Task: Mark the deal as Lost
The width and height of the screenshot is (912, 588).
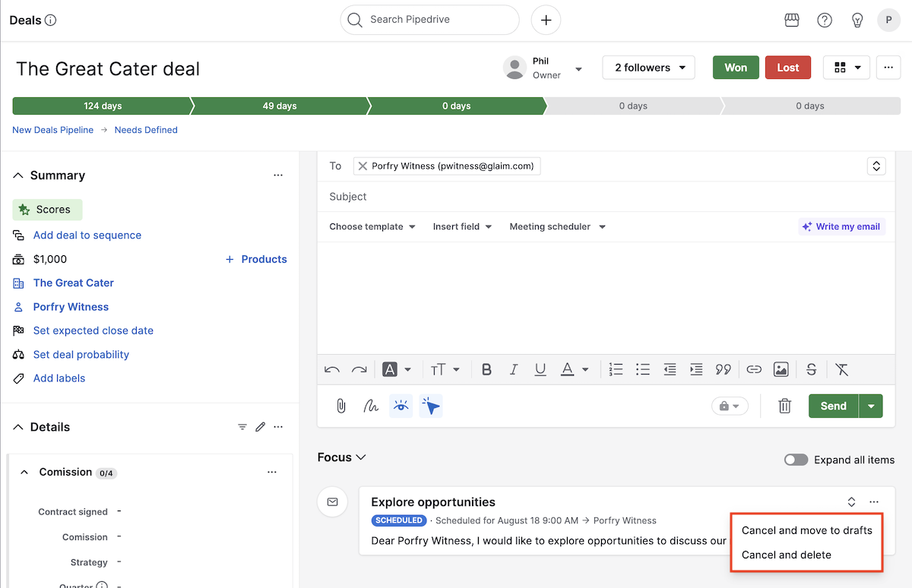Action: tap(788, 68)
